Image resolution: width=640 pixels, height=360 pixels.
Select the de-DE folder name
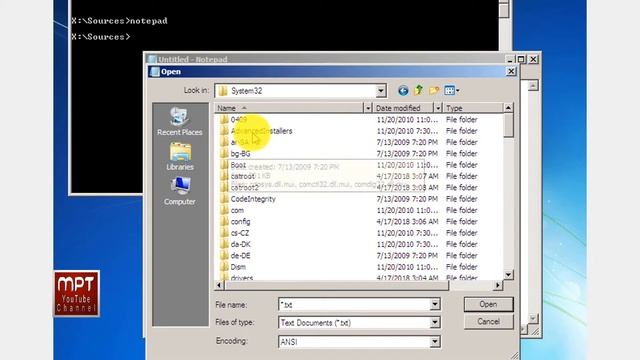pos(240,256)
